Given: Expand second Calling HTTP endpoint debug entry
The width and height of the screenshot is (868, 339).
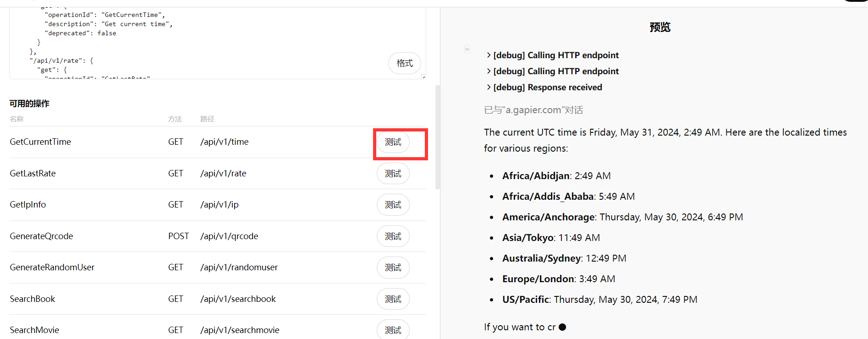Looking at the screenshot, I should 552,71.
